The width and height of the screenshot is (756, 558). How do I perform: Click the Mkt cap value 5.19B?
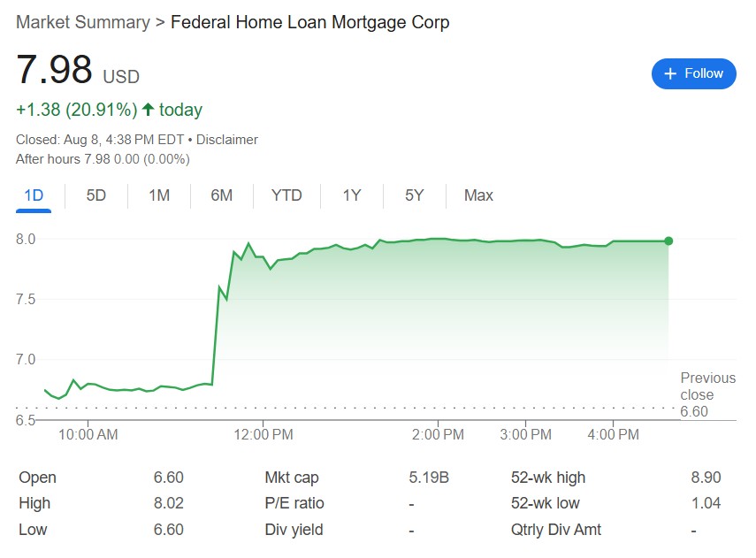pyautogui.click(x=429, y=478)
